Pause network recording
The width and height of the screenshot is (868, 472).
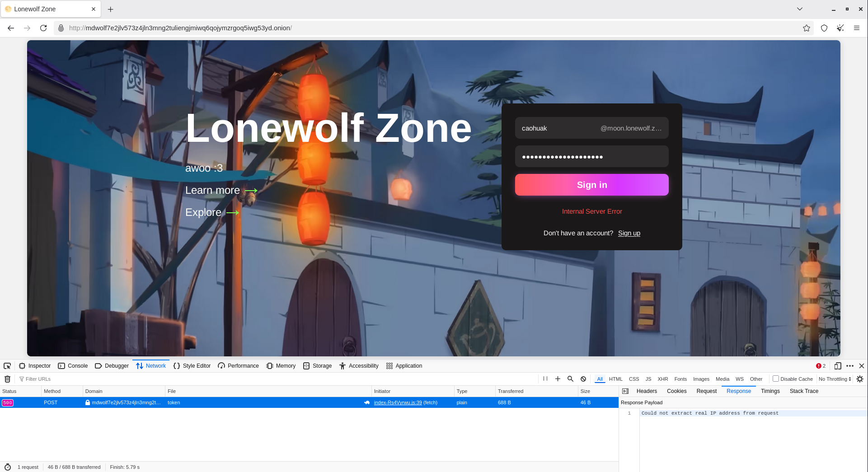[545, 379]
